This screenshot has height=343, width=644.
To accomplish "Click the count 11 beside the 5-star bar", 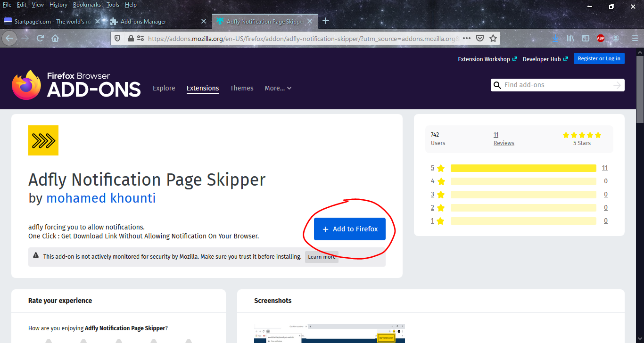I will pyautogui.click(x=605, y=168).
